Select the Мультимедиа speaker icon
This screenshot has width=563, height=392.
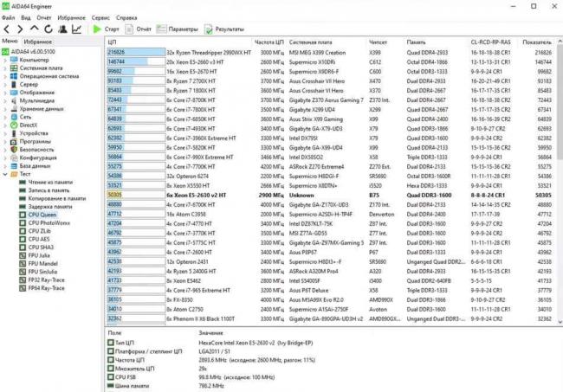(14, 100)
